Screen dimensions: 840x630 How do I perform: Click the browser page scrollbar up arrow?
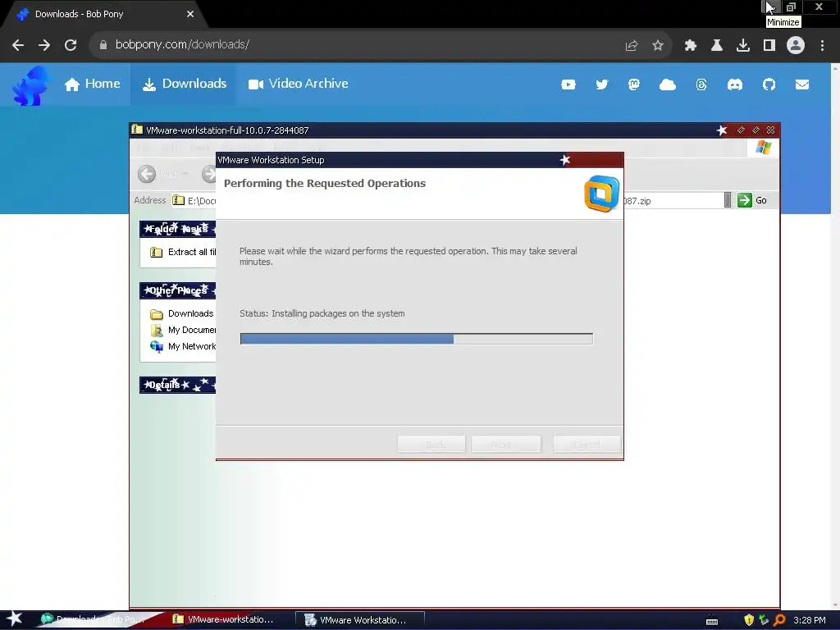tap(835, 67)
